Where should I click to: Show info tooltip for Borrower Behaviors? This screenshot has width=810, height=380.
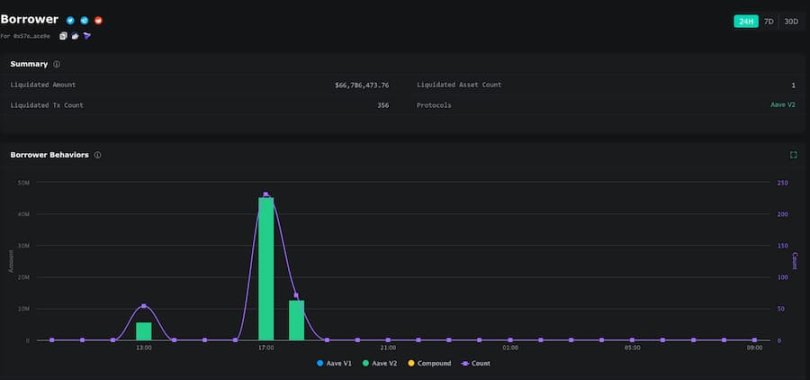(98, 155)
